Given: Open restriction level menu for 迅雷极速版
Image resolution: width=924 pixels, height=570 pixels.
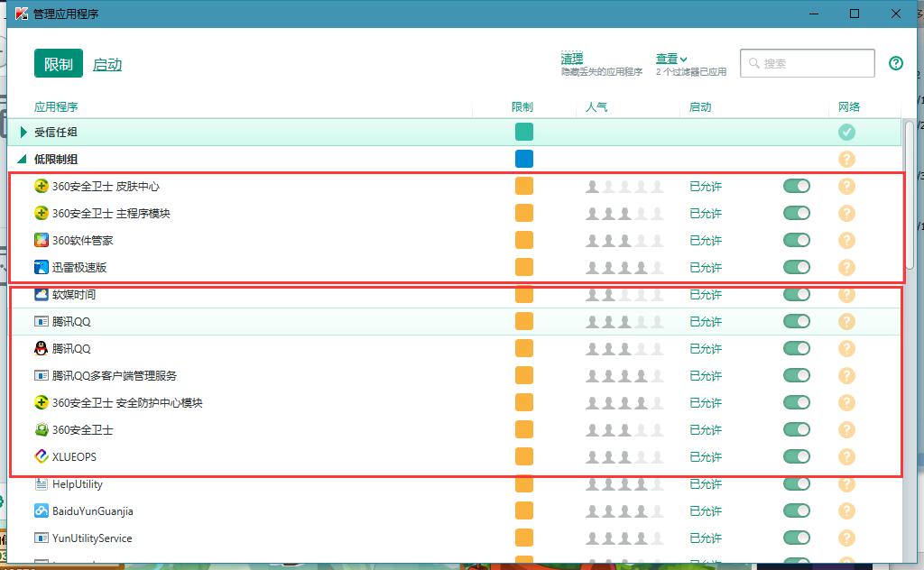Looking at the screenshot, I should click(524, 267).
